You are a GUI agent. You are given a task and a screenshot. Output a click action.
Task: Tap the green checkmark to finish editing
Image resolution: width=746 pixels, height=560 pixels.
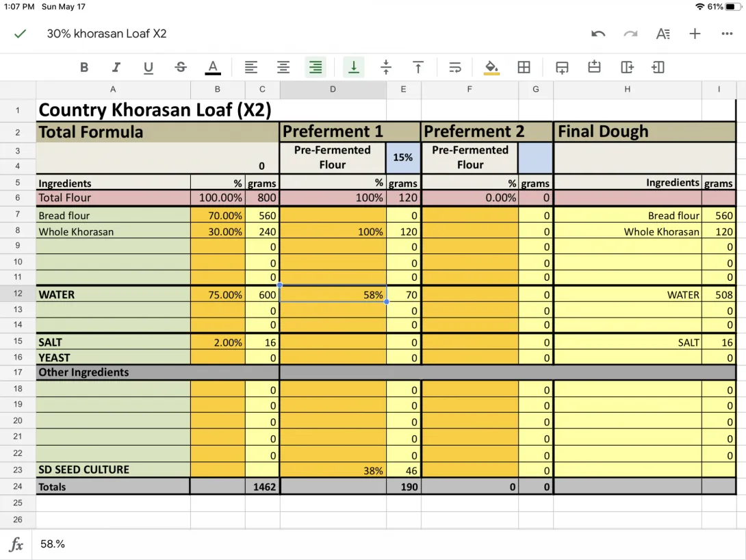pyautogui.click(x=18, y=33)
